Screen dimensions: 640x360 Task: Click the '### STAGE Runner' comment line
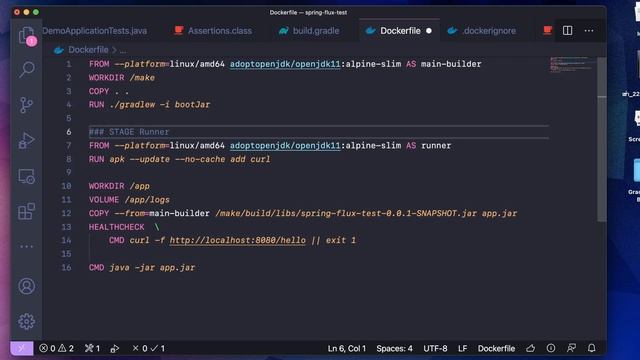(129, 132)
